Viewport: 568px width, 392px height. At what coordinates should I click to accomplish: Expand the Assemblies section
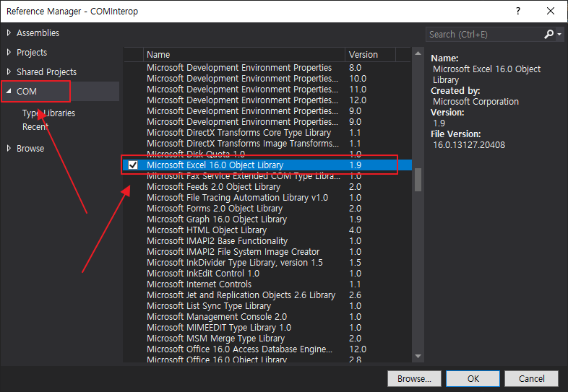click(x=9, y=33)
